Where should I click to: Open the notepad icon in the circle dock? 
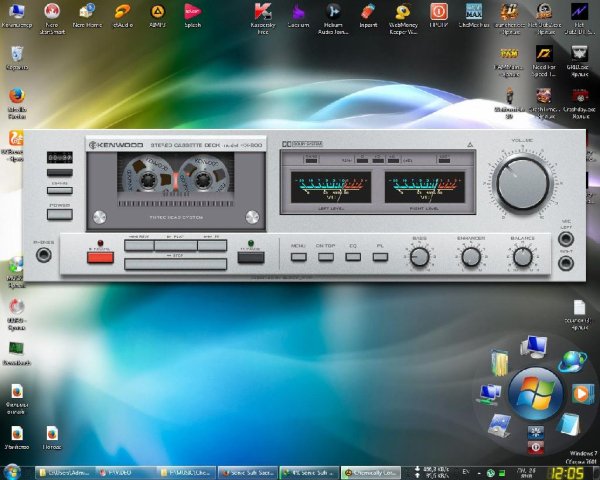(569, 425)
